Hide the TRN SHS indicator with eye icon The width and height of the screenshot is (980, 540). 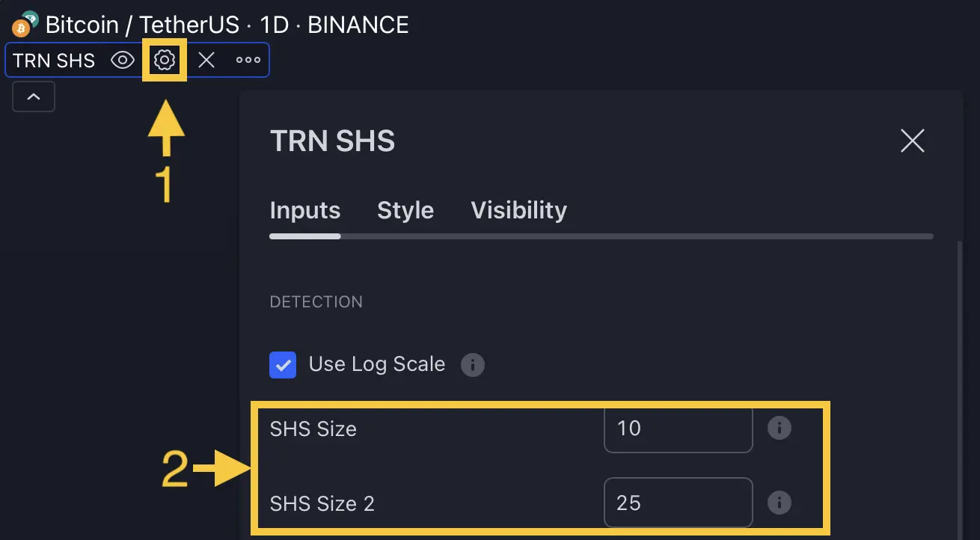point(123,60)
